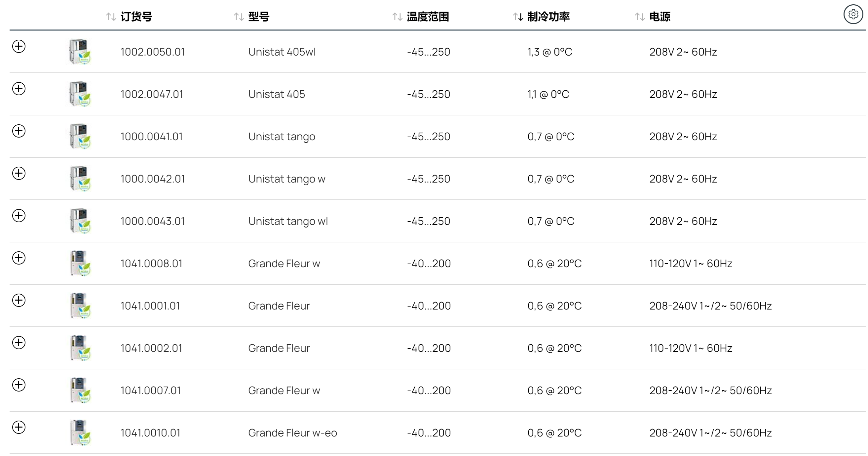Click model name Unistat tango w
The width and height of the screenshot is (868, 456).
click(287, 179)
